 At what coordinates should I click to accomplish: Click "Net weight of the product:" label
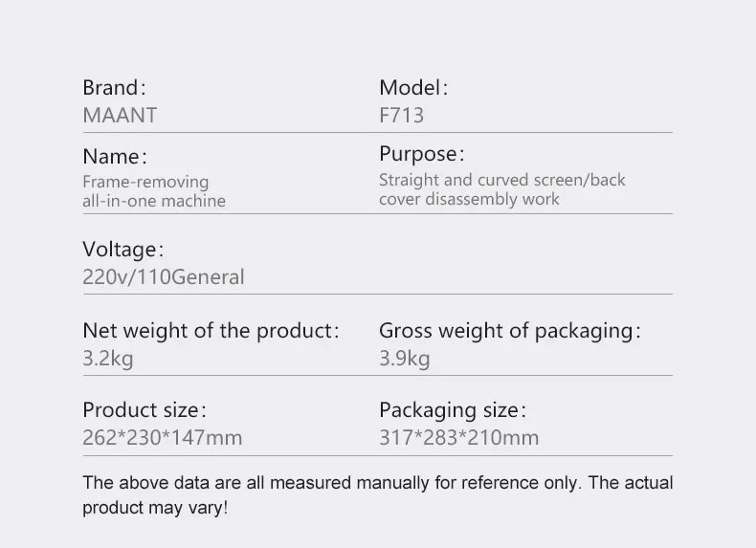(x=211, y=331)
